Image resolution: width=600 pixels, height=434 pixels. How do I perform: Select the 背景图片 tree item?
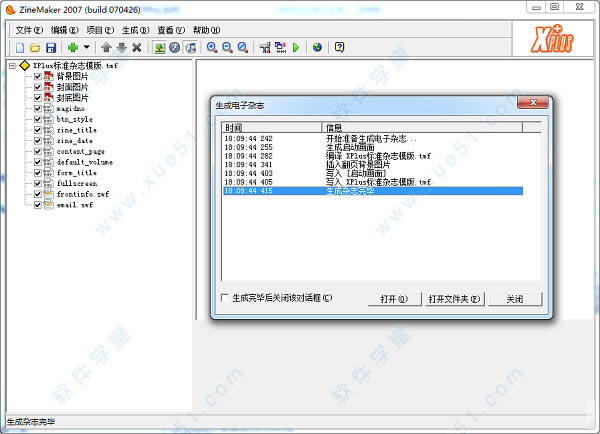tap(72, 76)
